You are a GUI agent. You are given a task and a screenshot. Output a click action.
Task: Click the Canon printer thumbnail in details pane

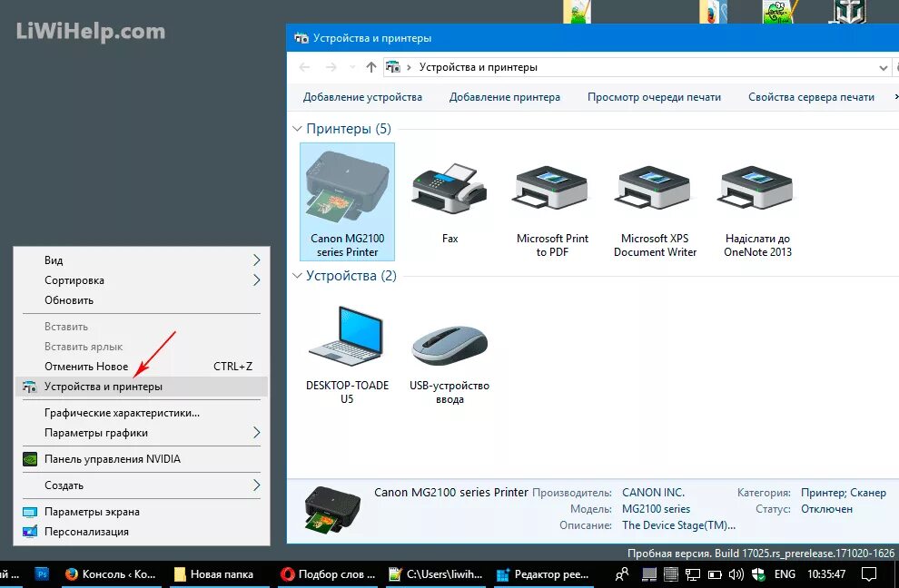(332, 509)
